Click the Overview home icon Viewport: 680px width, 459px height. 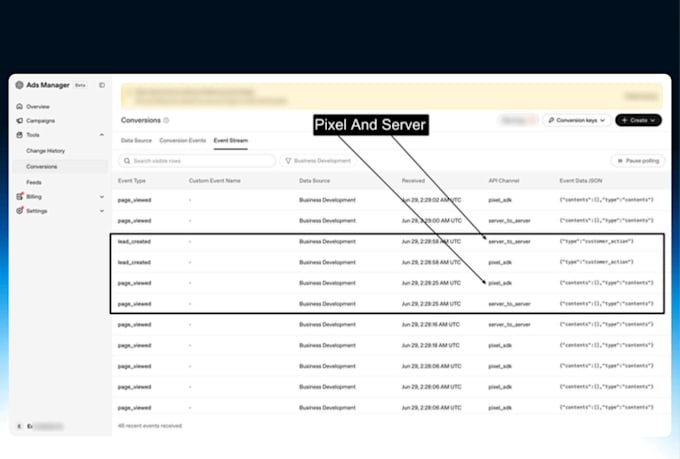point(20,106)
